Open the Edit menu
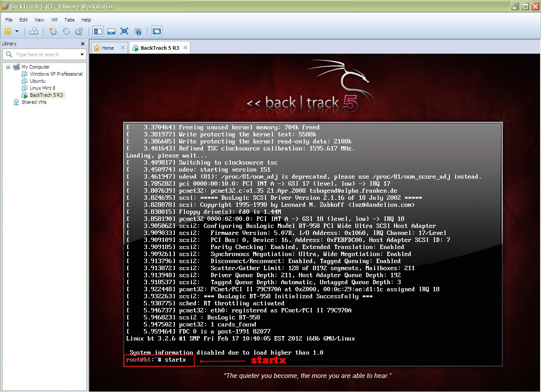541x392 pixels. [x=23, y=20]
